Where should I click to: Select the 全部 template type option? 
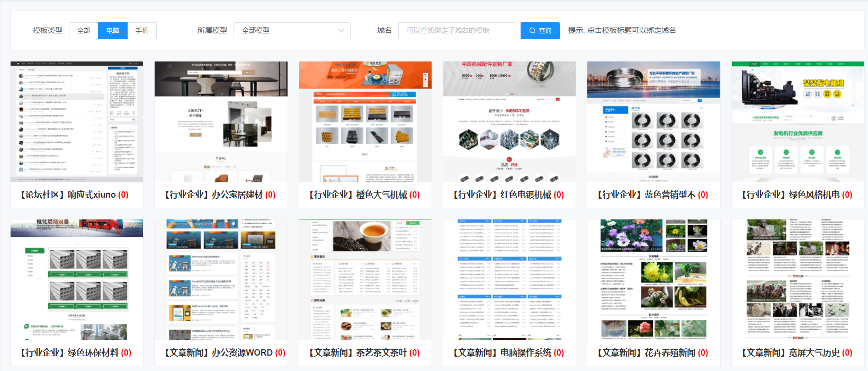(84, 31)
